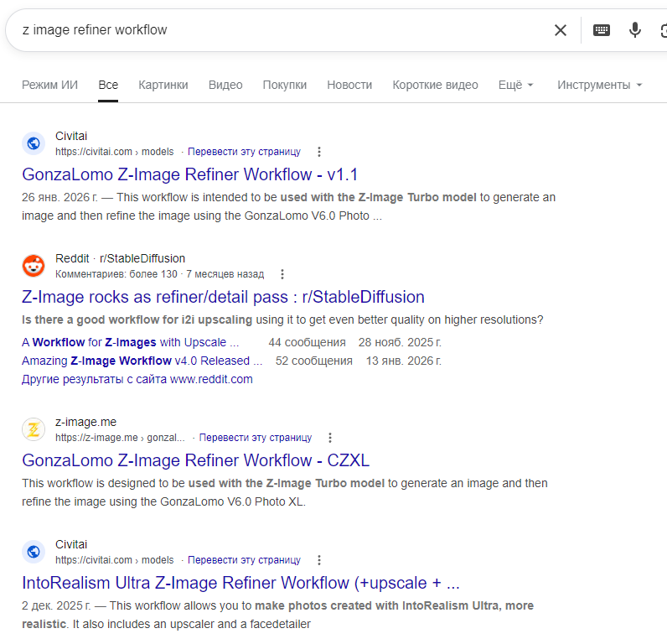667x644 pixels.
Task: Switch to the Короткие видео tab
Action: (x=435, y=85)
